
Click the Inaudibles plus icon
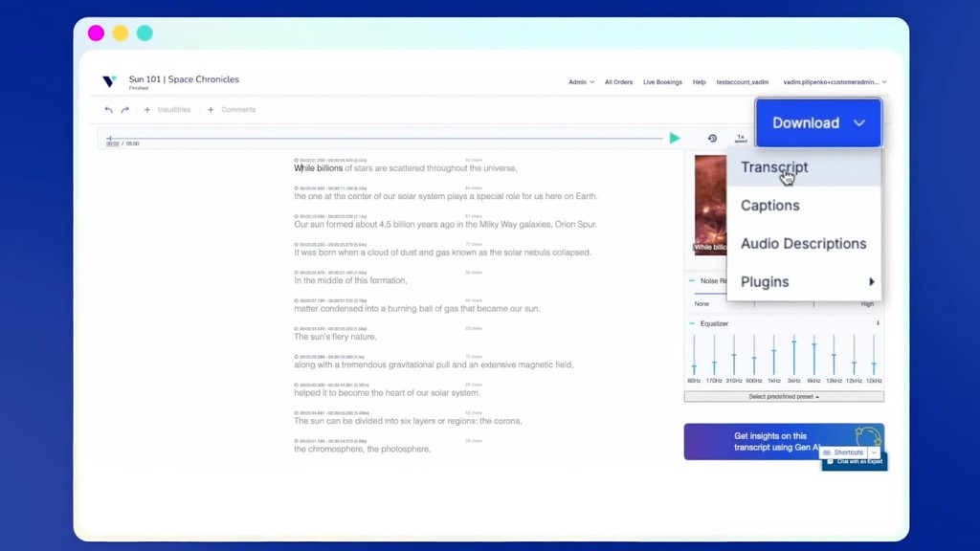pos(145,109)
